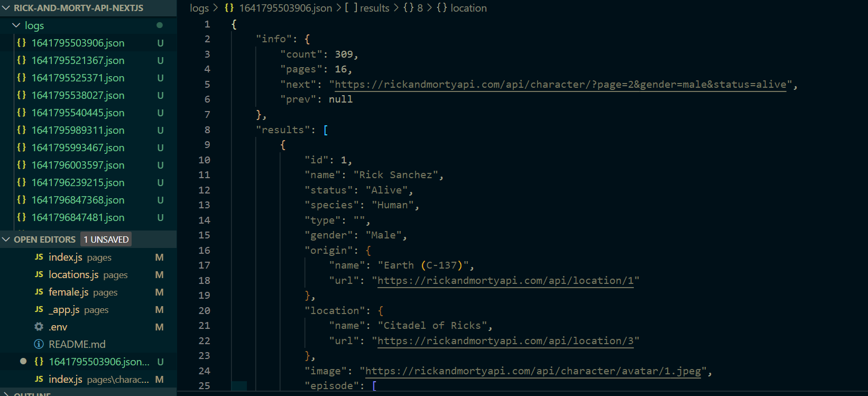868x396 pixels.
Task: Open 1641796239215.json file
Action: coord(78,182)
